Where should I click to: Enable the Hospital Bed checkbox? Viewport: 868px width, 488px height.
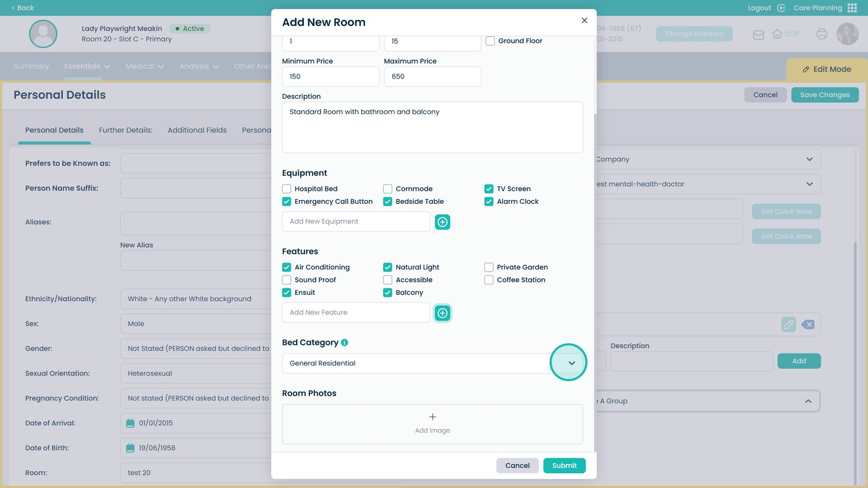tap(286, 189)
